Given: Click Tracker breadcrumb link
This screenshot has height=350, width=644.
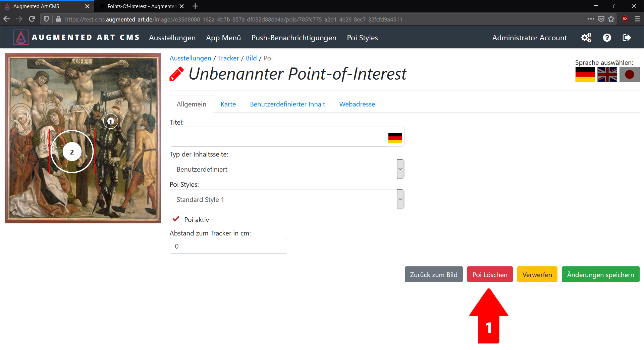Looking at the screenshot, I should [228, 58].
